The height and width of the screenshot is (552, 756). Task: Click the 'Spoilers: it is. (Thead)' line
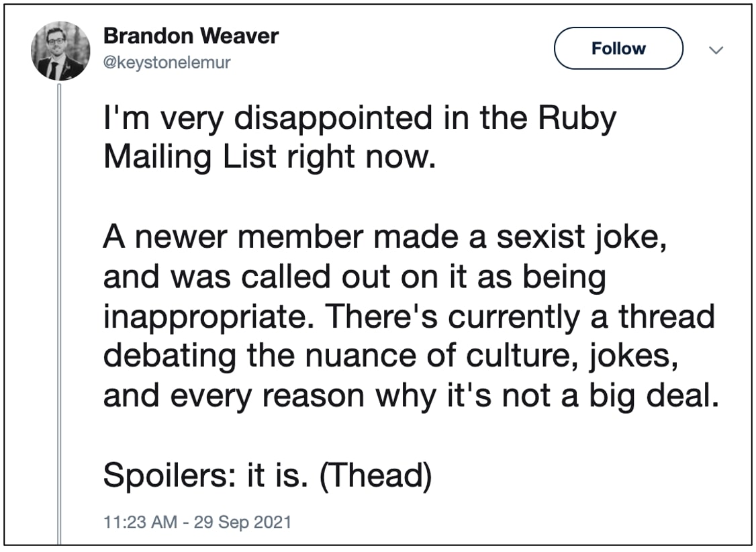[267, 475]
